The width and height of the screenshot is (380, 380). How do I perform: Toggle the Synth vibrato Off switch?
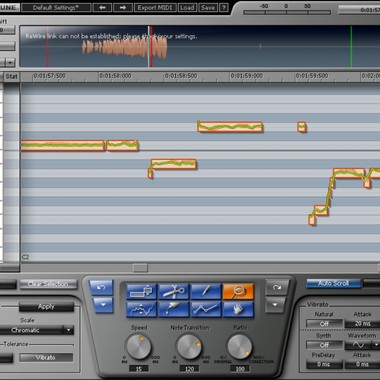pos(324,345)
